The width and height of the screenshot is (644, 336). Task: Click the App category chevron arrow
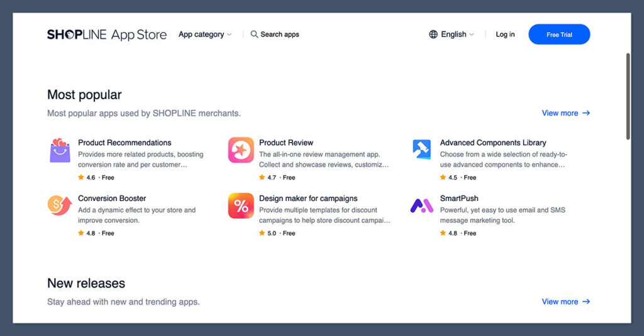tap(229, 35)
